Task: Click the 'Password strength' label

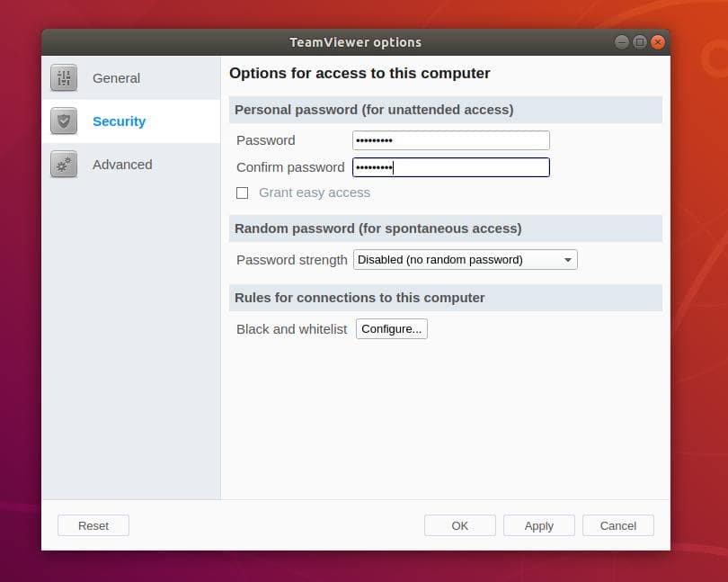Action: 291,260
